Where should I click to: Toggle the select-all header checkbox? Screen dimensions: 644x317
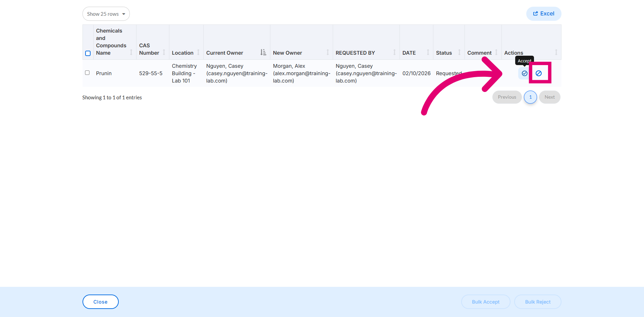[88, 53]
